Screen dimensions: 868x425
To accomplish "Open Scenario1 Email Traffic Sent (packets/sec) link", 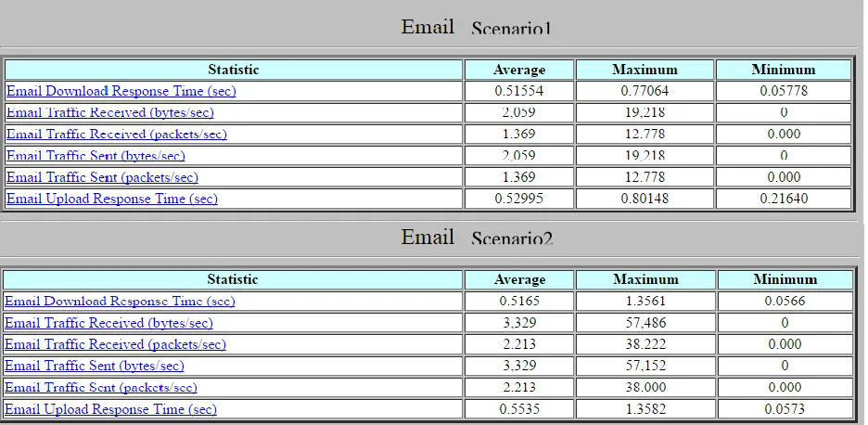I will (x=102, y=177).
